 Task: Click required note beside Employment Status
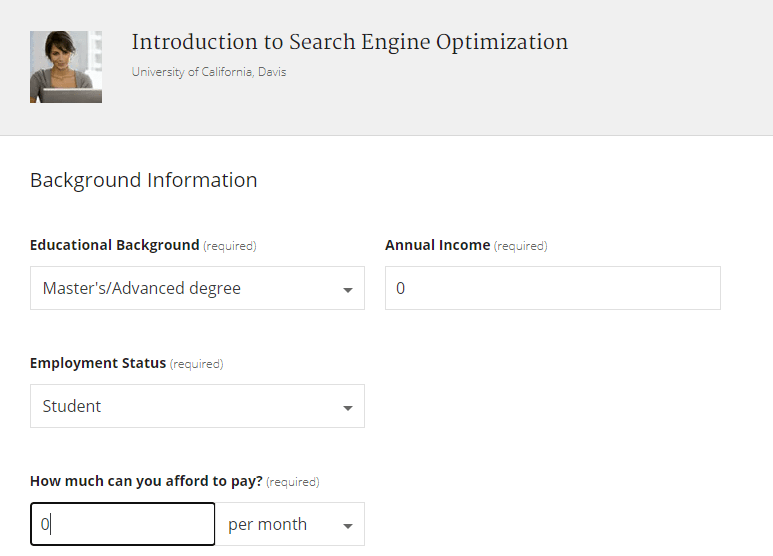[197, 364]
